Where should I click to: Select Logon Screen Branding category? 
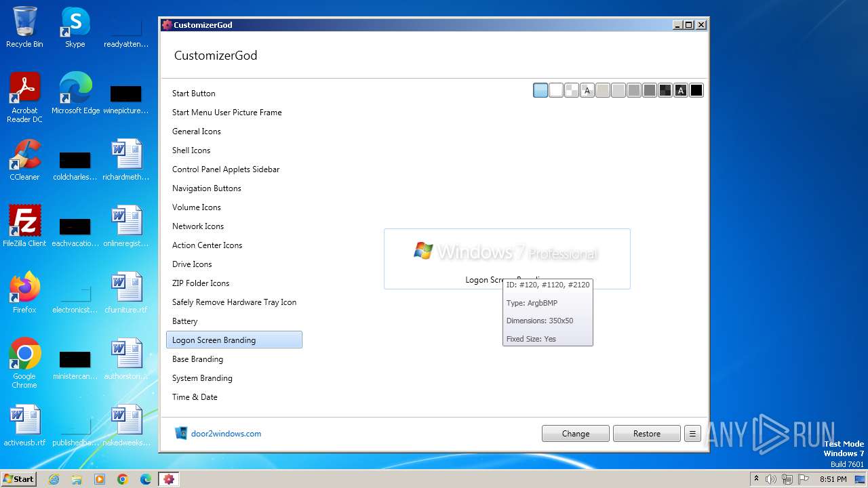(234, 340)
